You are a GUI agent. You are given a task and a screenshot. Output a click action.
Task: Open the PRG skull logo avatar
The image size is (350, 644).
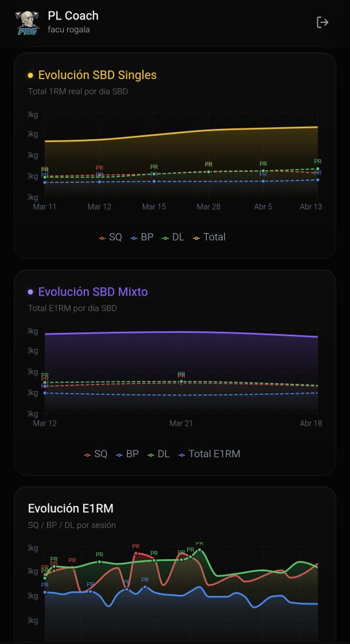pyautogui.click(x=27, y=23)
